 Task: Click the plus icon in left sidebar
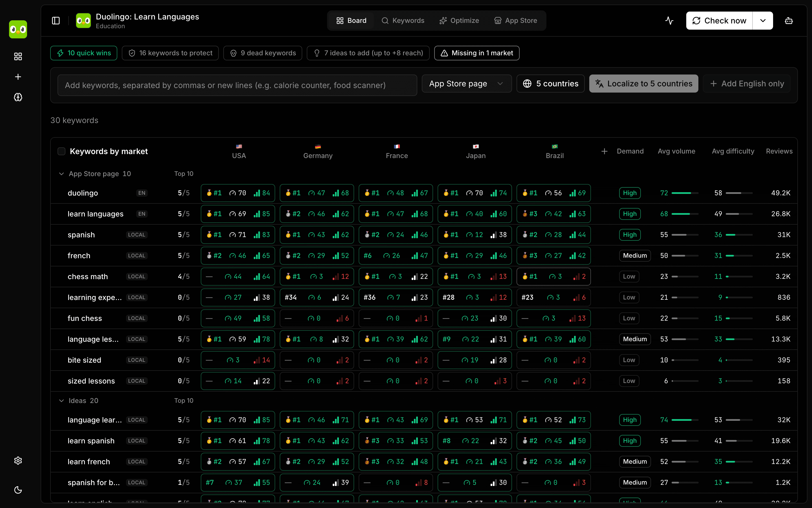click(18, 76)
